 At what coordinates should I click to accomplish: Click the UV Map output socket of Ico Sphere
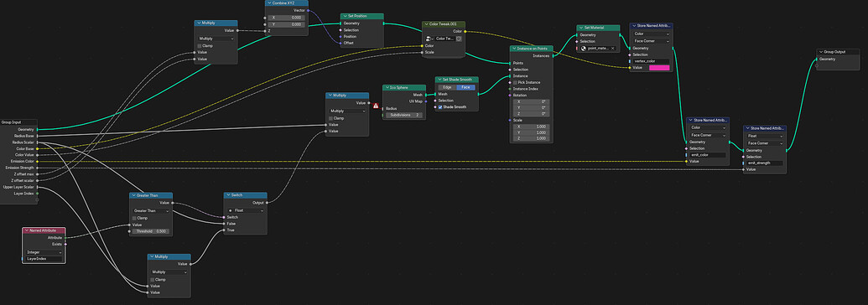click(426, 101)
